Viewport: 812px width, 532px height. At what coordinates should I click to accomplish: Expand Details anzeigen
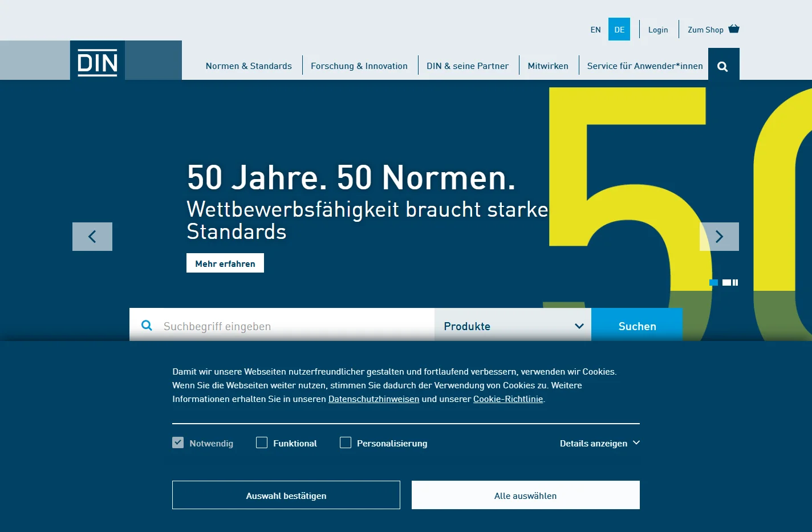(x=600, y=443)
